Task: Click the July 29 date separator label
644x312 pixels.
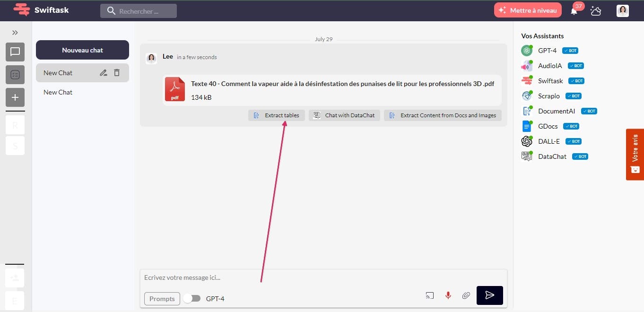Action: point(323,39)
